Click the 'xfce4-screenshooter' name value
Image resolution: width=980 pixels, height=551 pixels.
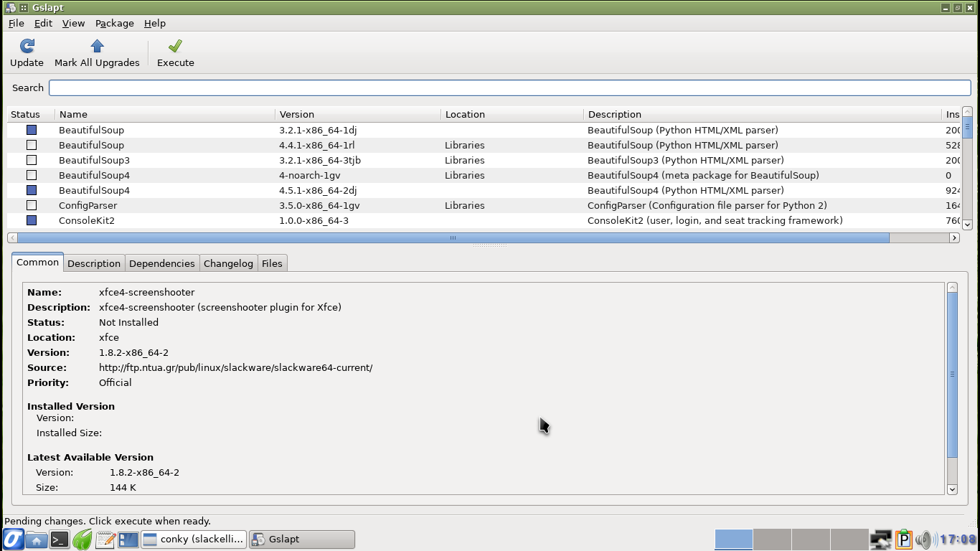tap(146, 292)
